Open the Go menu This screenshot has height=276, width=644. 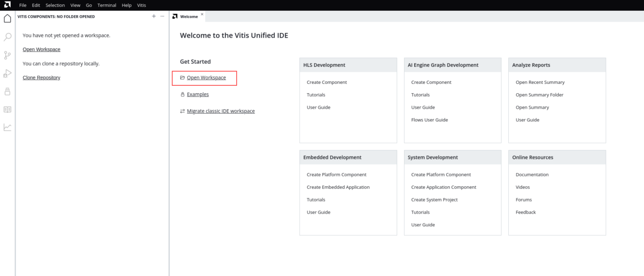(x=89, y=5)
